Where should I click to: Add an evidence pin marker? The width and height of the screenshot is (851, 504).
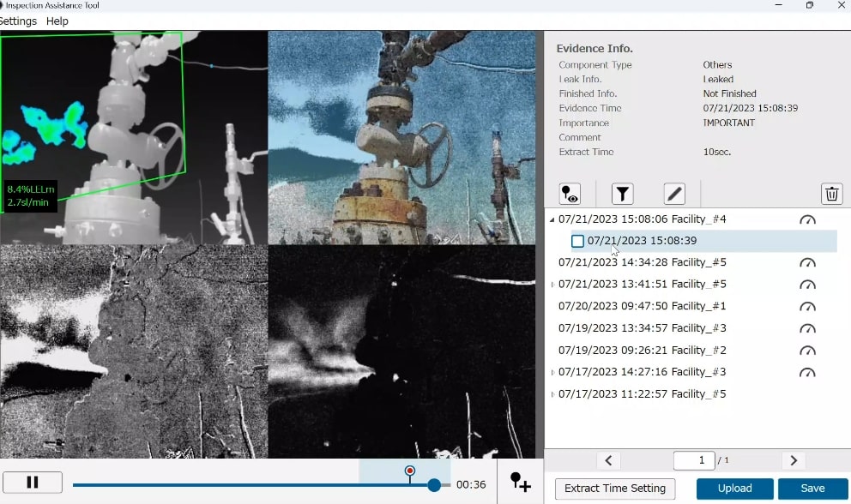pos(520,483)
